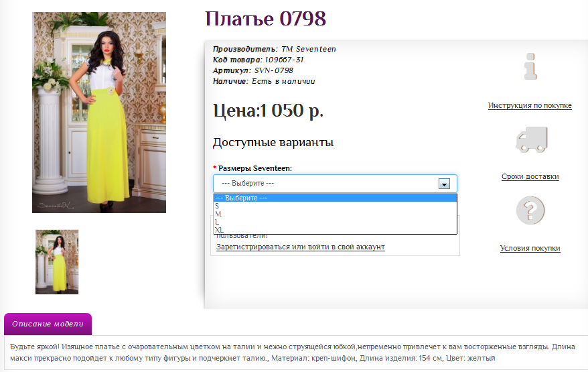Open the Сроки доставки link

point(530,176)
